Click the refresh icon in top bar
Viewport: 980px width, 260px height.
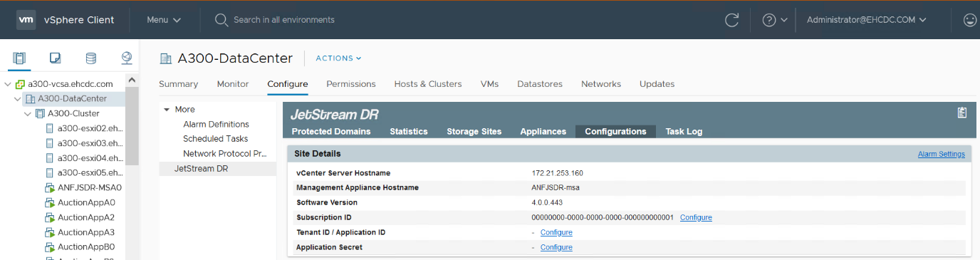(x=731, y=20)
